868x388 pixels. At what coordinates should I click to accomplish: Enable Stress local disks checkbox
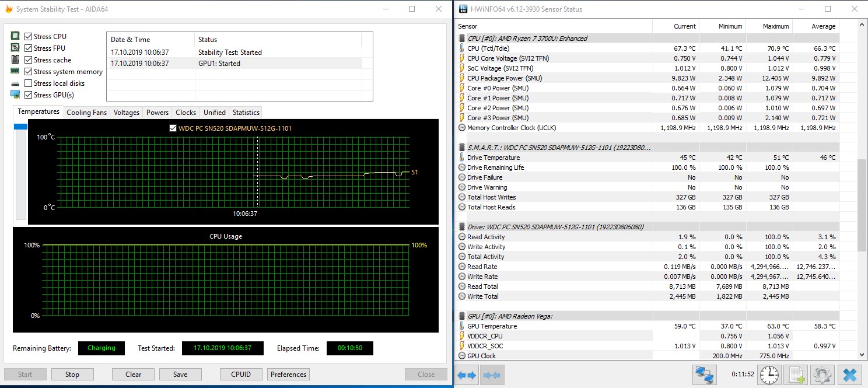(x=29, y=83)
